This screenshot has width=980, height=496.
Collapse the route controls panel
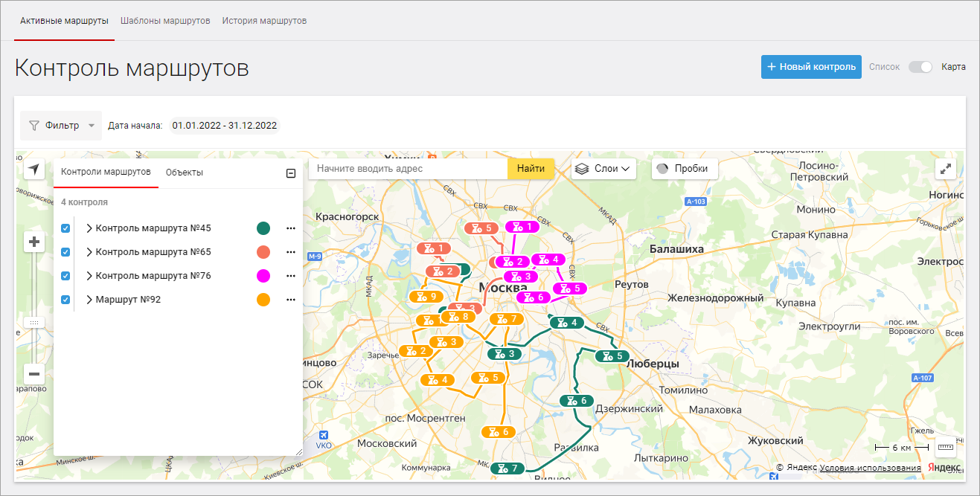point(291,173)
